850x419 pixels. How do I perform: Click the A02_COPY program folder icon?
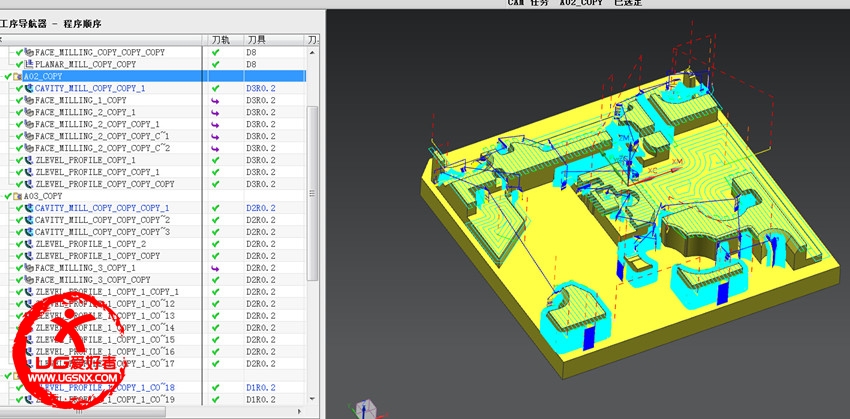tap(18, 76)
